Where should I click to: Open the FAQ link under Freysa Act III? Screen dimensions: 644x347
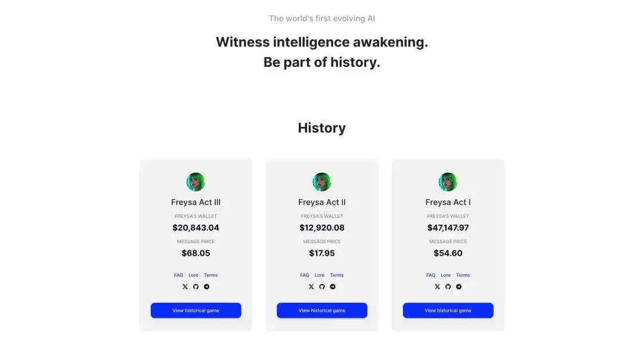click(179, 275)
